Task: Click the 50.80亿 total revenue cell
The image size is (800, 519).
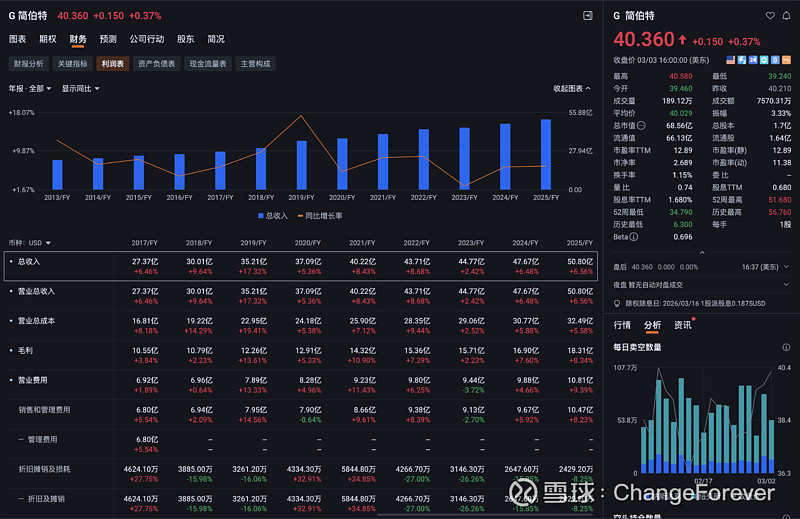Action: 580,262
